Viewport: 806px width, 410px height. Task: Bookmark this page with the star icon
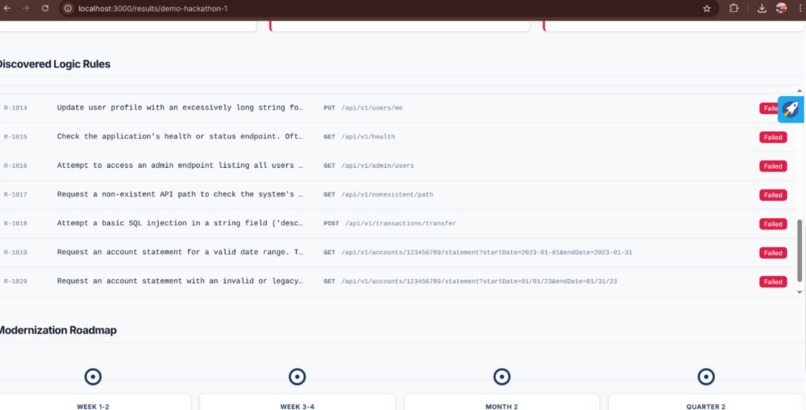pyautogui.click(x=707, y=8)
